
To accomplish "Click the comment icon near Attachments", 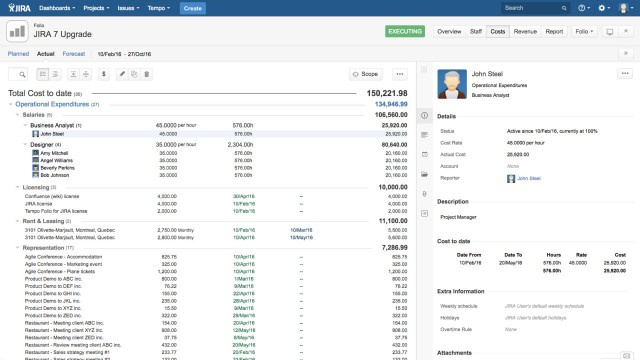I will tap(627, 356).
